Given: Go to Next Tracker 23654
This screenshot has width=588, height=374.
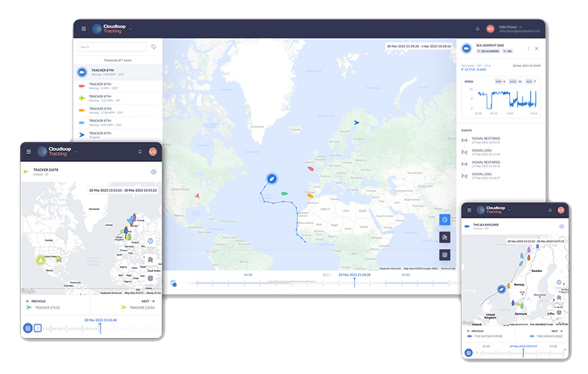Looking at the screenshot, I should point(138,305).
